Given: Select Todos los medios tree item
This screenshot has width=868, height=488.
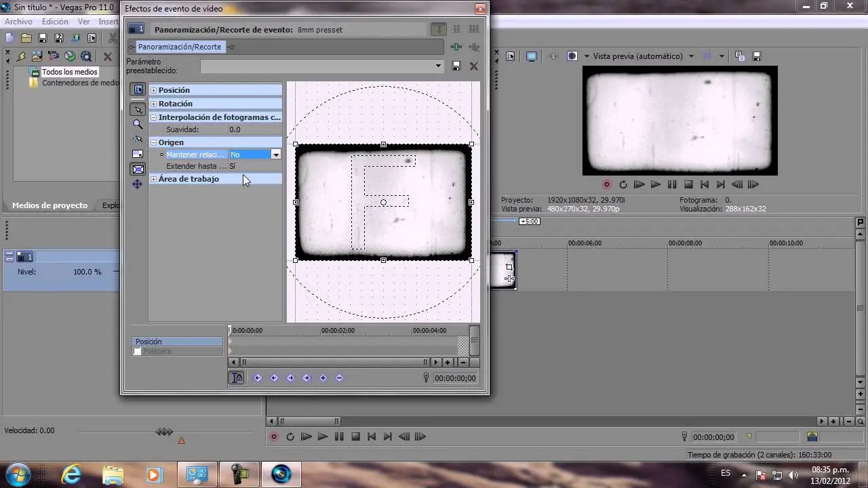Looking at the screenshot, I should [x=70, y=72].
